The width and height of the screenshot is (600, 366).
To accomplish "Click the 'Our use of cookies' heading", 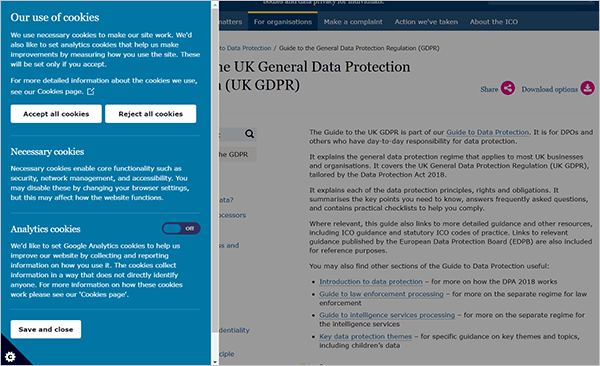I will coord(55,17).
